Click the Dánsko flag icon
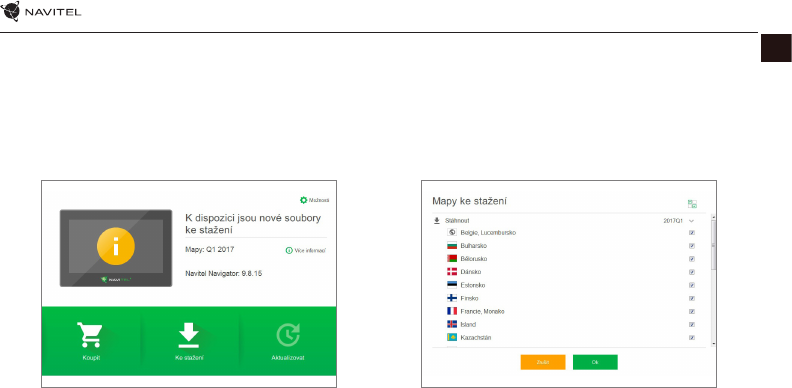The width and height of the screenshot is (792, 388). 452,272
